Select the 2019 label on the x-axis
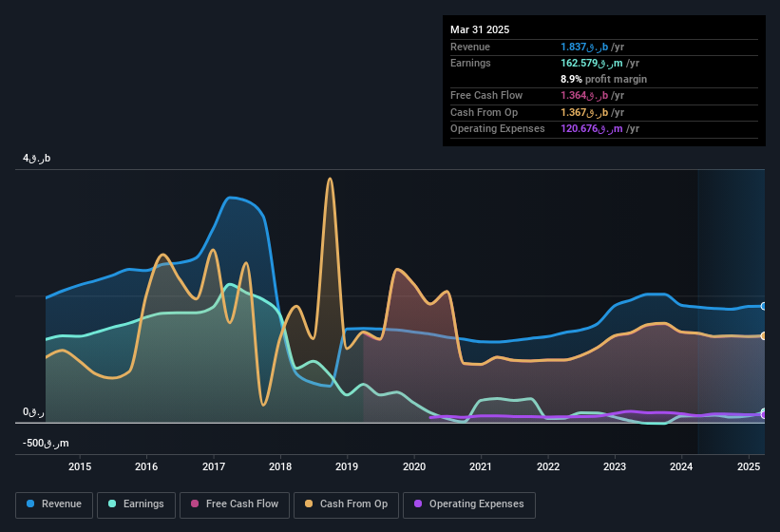This screenshot has width=780, height=532. tap(347, 466)
